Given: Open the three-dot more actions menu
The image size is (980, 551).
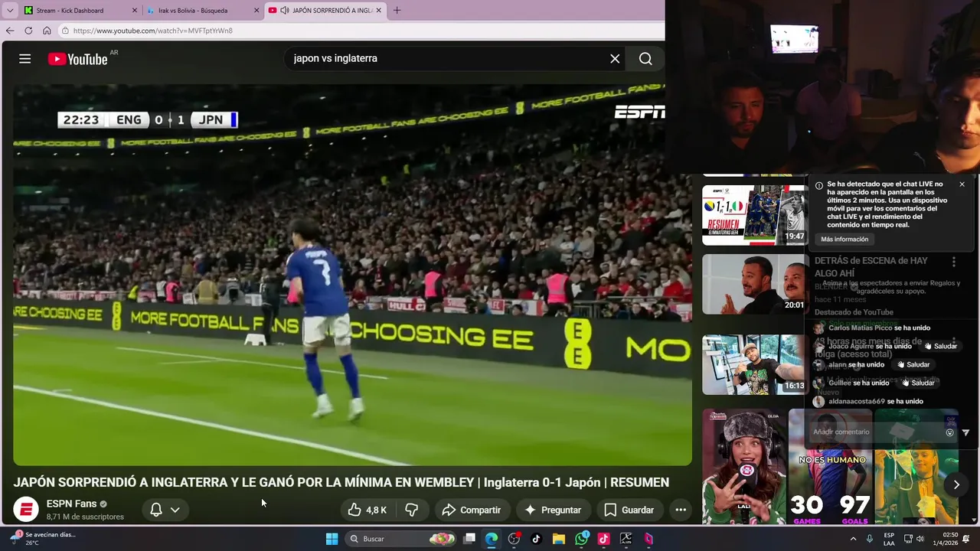Looking at the screenshot, I should pos(681,510).
